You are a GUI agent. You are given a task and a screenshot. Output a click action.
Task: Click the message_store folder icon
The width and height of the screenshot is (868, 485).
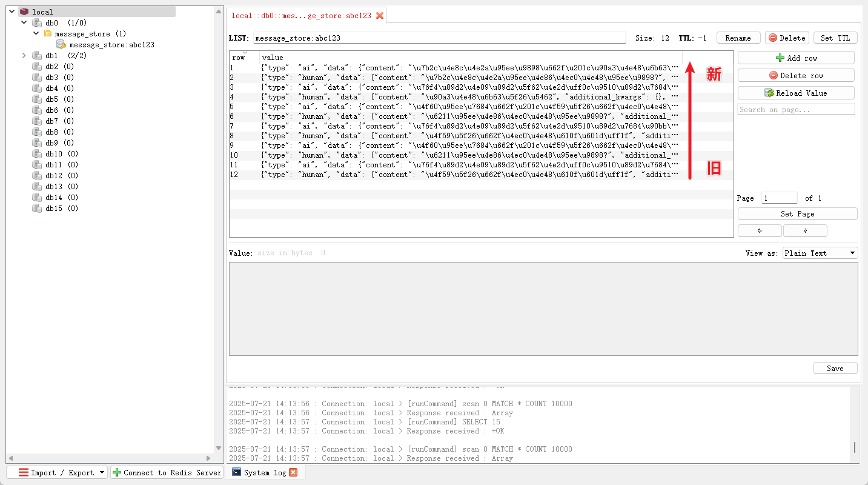click(48, 33)
